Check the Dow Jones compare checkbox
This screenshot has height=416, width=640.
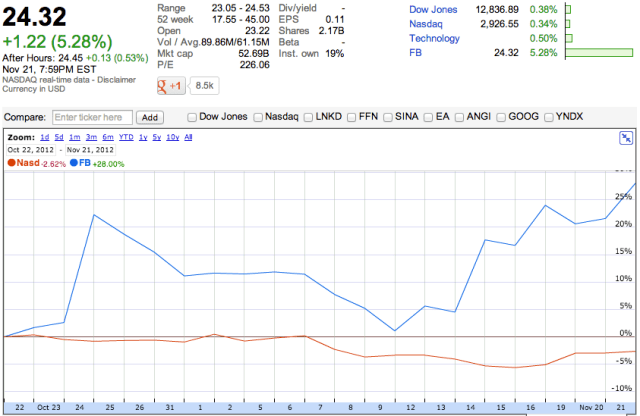point(192,118)
